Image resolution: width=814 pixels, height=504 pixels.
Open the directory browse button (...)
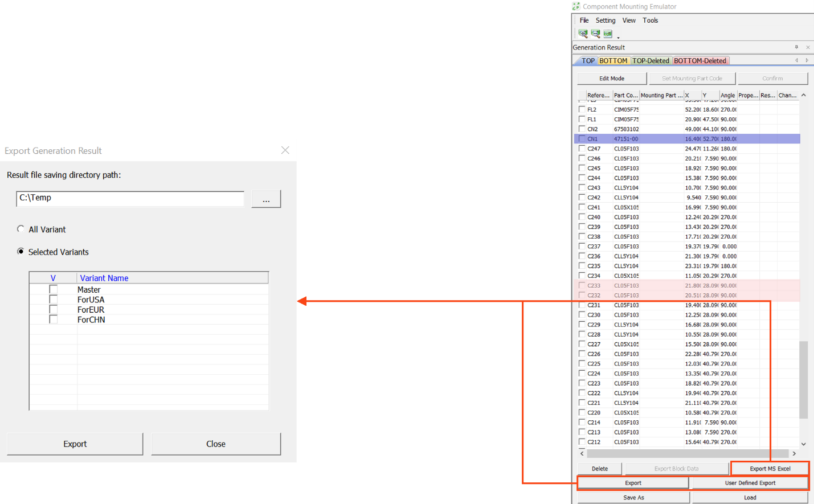[266, 199]
